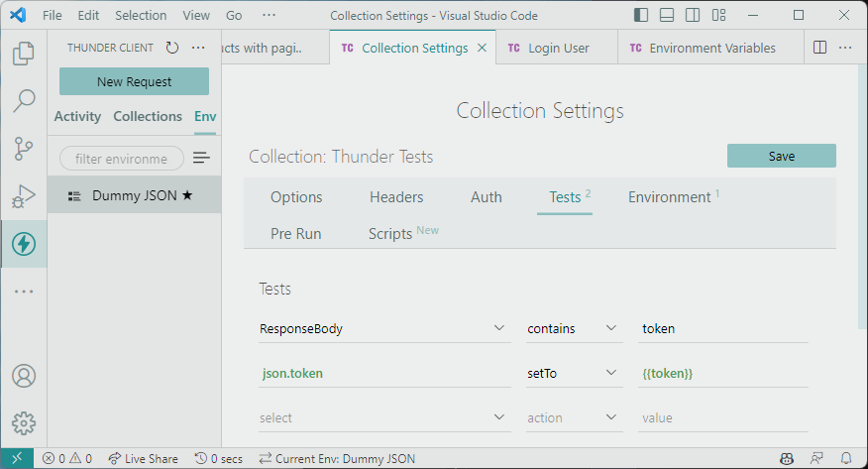Open the Accounts icon
868x469 pixels.
(23, 376)
